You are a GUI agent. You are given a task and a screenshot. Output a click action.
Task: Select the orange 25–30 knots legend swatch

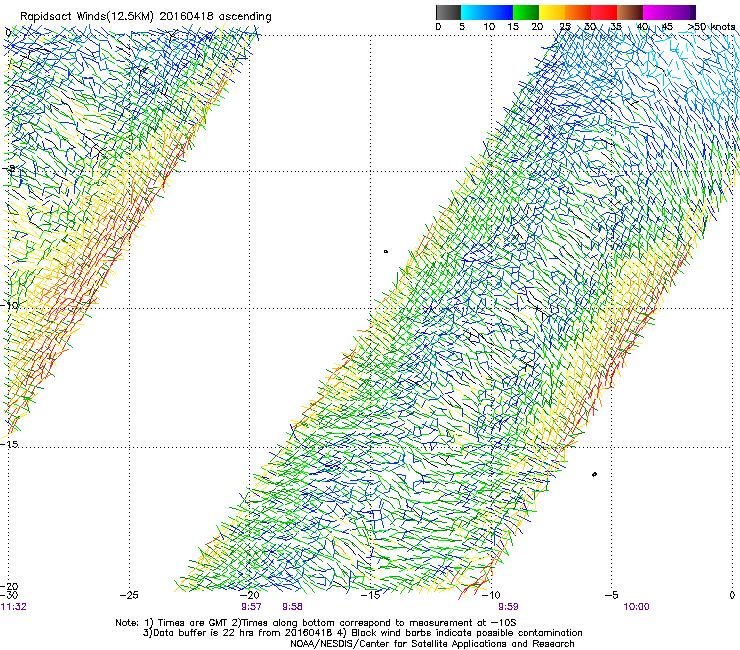(578, 12)
